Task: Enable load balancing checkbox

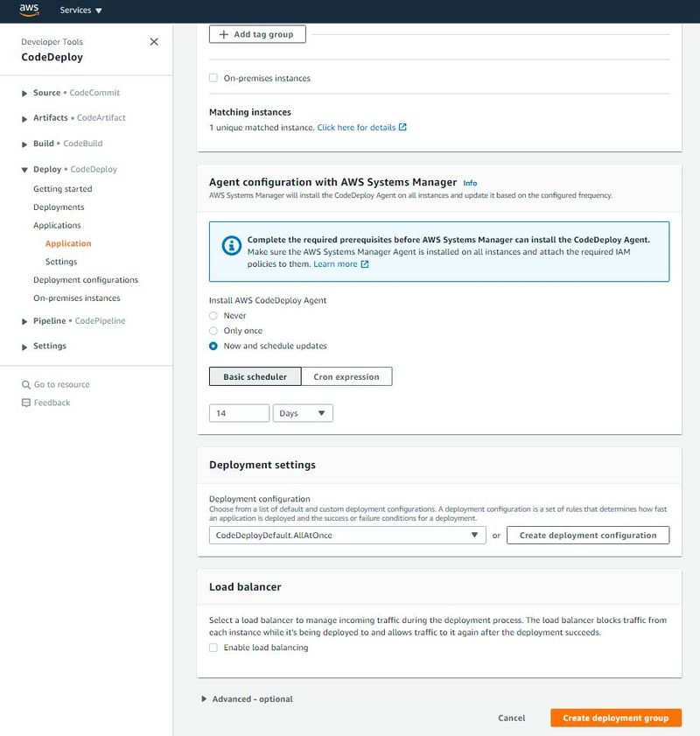Action: (x=213, y=648)
